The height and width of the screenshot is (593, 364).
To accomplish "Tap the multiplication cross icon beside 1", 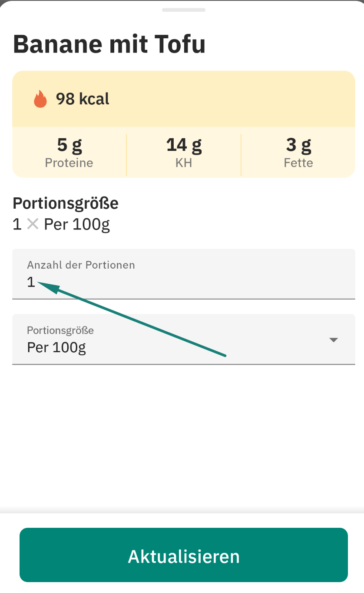I will [33, 224].
